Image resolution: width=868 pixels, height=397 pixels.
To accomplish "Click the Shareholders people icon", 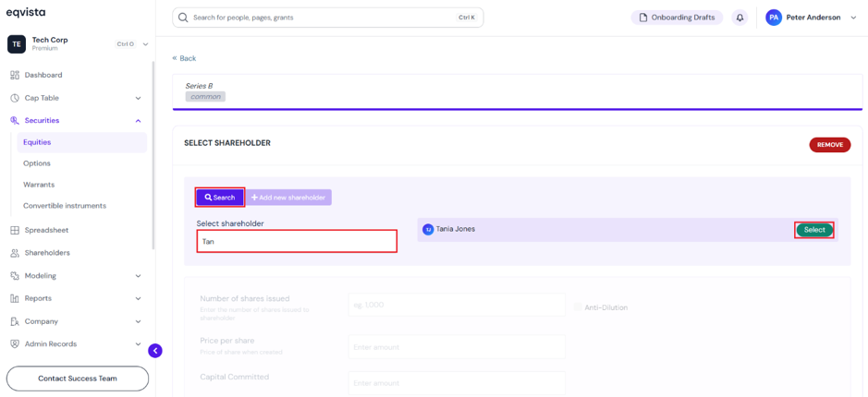I will pos(15,253).
